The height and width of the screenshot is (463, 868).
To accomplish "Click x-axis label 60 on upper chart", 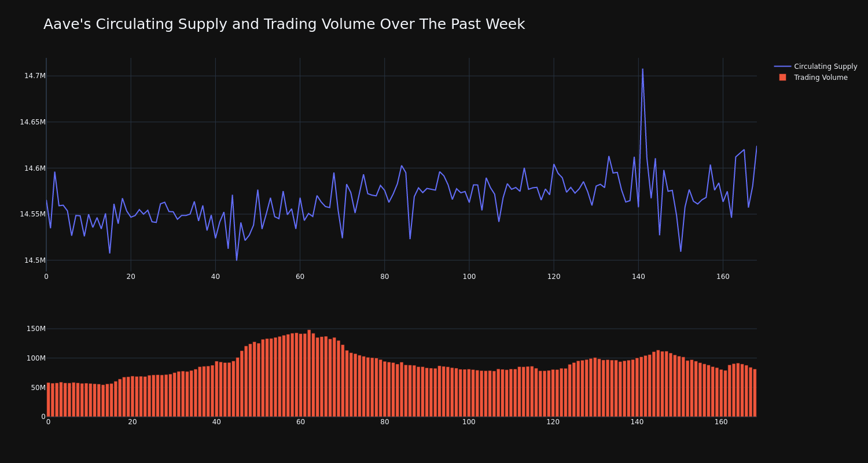I will pos(300,277).
